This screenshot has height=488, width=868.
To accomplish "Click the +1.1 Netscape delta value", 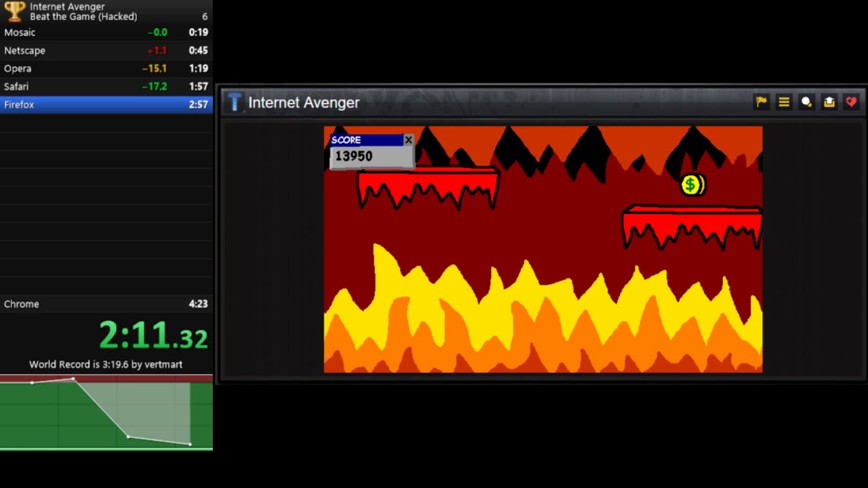I will click(x=157, y=50).
